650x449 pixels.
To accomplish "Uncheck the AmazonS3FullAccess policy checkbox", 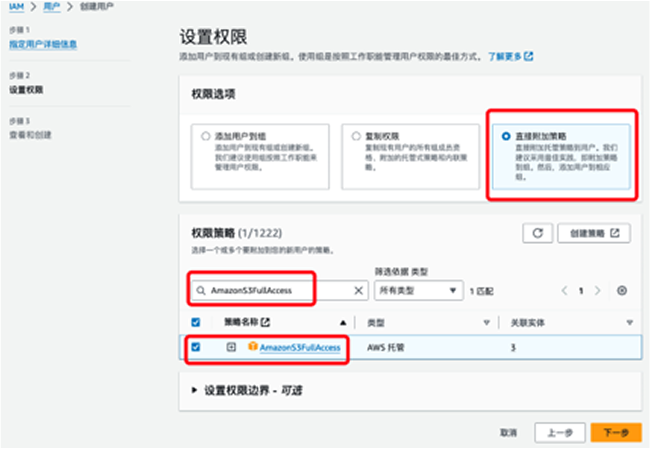I will 195,347.
